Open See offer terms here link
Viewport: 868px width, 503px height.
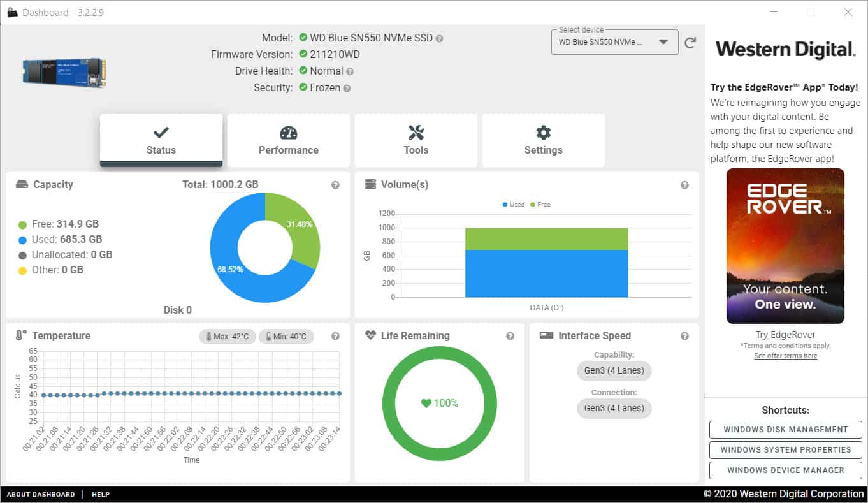(785, 356)
